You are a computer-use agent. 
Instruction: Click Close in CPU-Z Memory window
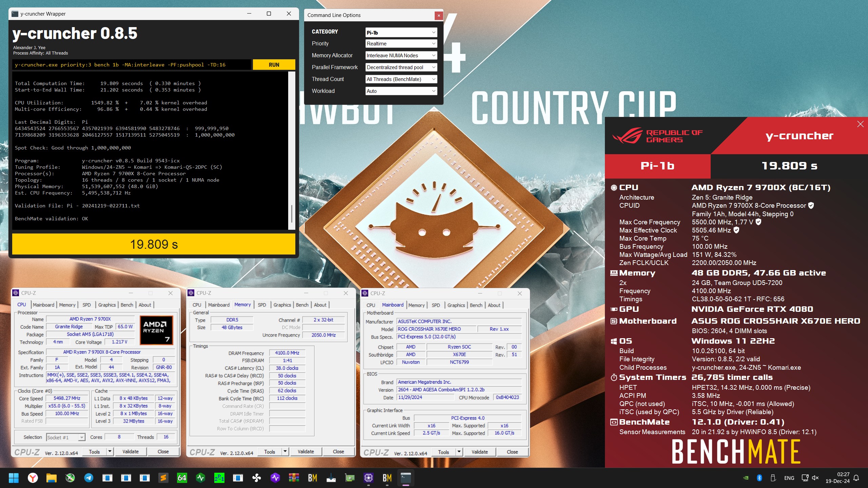click(x=338, y=451)
